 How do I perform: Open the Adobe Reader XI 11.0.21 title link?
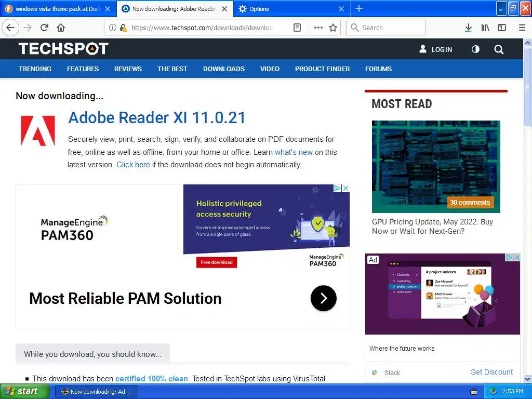point(157,118)
